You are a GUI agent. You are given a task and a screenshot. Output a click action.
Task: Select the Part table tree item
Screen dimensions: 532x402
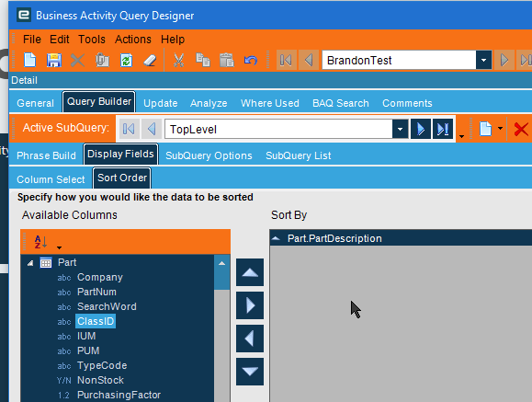coord(67,262)
